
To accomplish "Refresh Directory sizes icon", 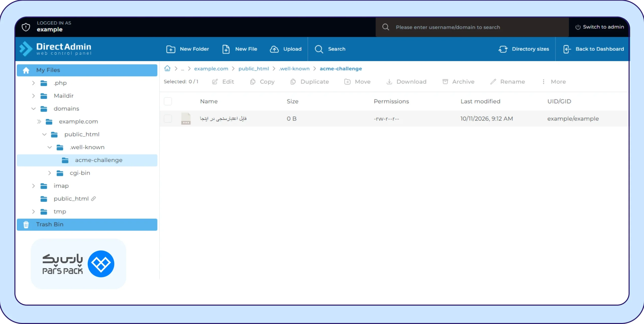I will (503, 49).
